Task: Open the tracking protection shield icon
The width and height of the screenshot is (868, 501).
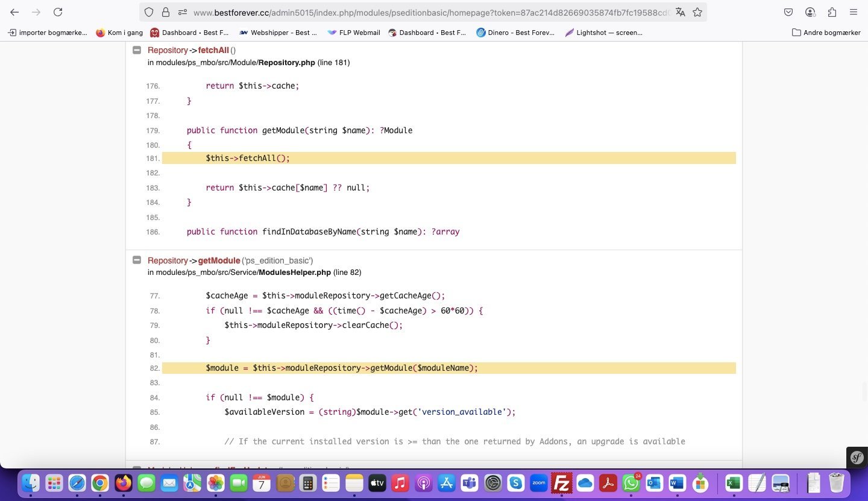Action: 149,12
